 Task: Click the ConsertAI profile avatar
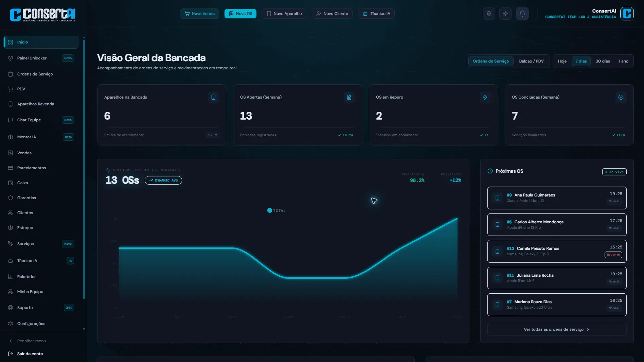pos(627,14)
